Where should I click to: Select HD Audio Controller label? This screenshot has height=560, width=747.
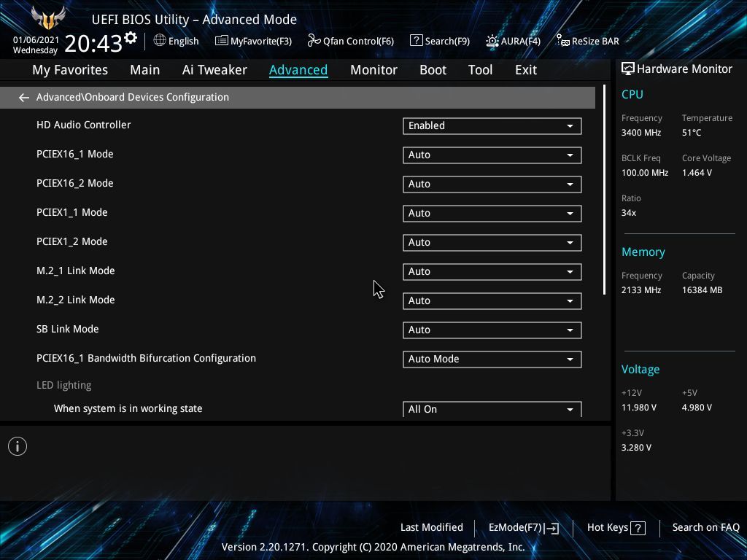pyautogui.click(x=83, y=125)
